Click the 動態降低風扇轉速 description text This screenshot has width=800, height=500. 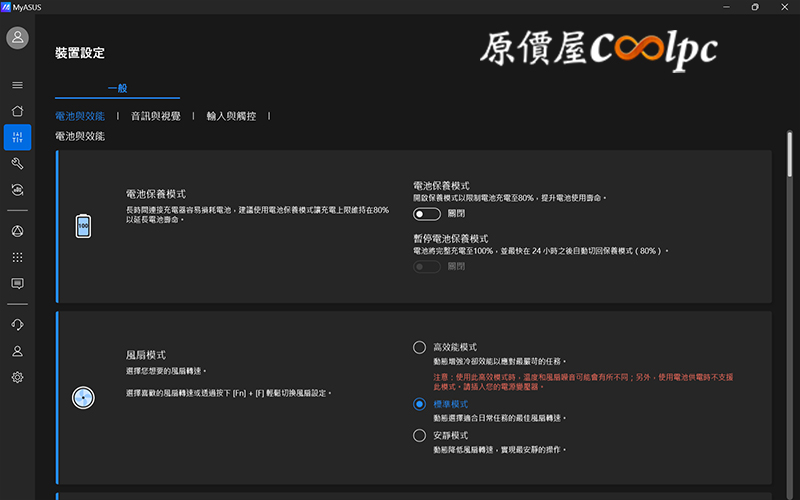click(x=499, y=450)
